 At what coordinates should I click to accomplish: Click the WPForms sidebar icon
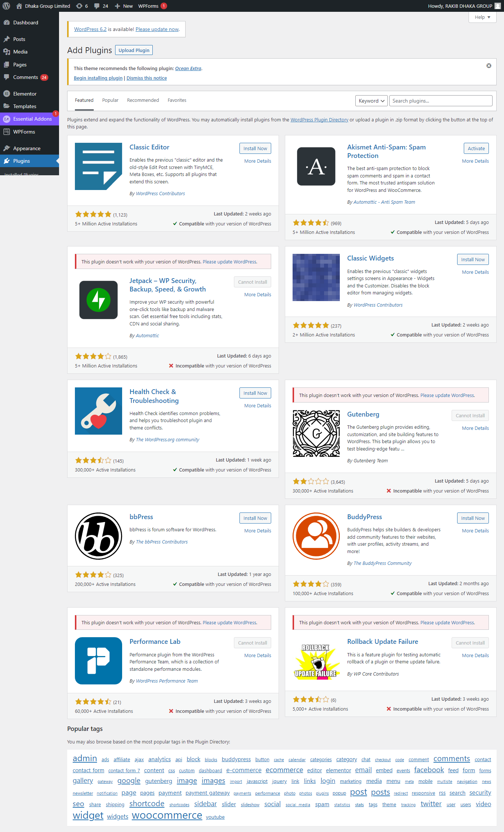7,132
